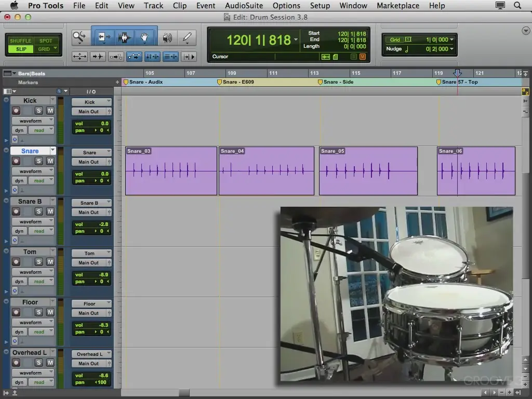This screenshot has height=399, width=532.
Task: Enable Spot edit mode
Action: click(46, 41)
